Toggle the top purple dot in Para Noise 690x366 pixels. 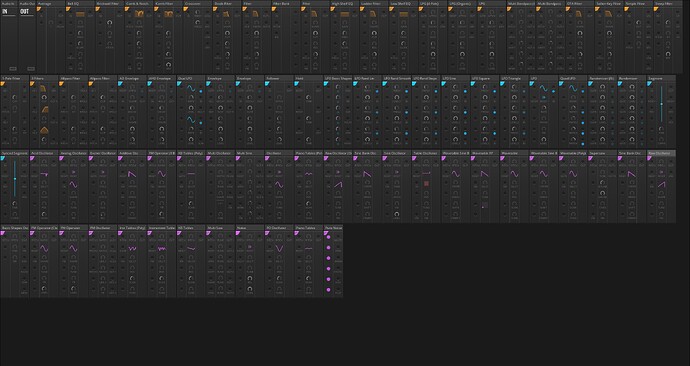click(x=328, y=237)
